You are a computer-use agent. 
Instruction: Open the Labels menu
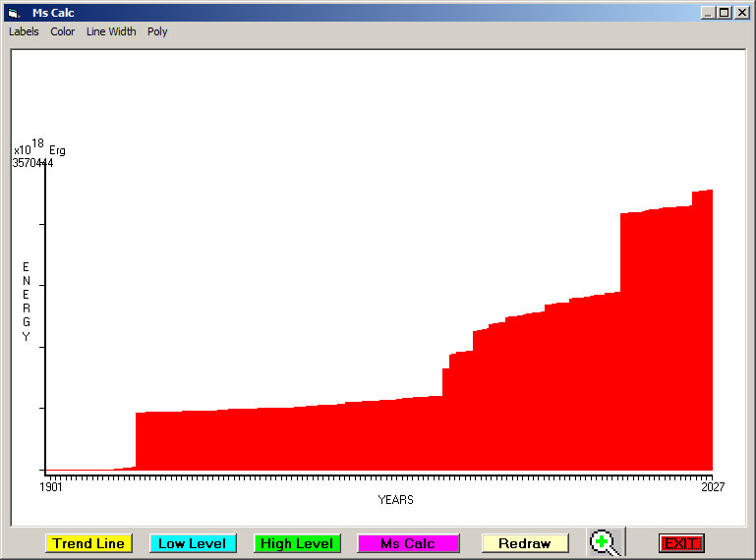[x=24, y=31]
